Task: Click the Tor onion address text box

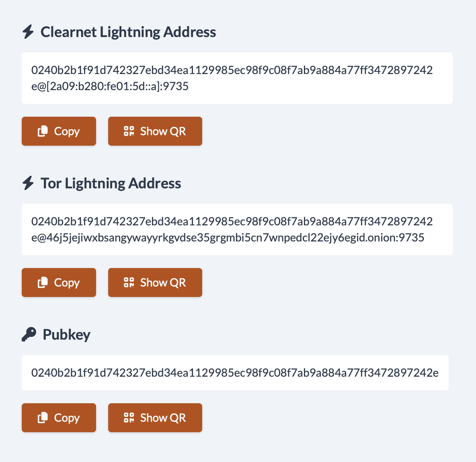Action: 237,229
